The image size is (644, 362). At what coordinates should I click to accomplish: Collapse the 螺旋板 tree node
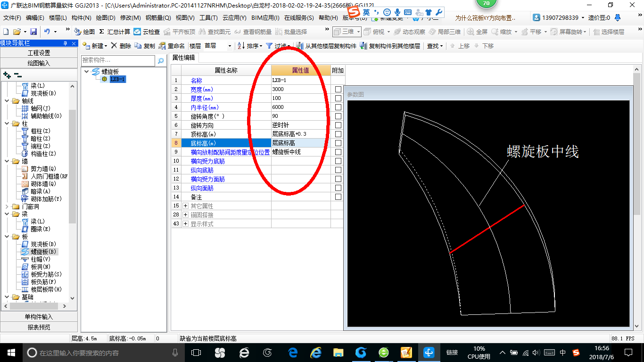click(86, 72)
